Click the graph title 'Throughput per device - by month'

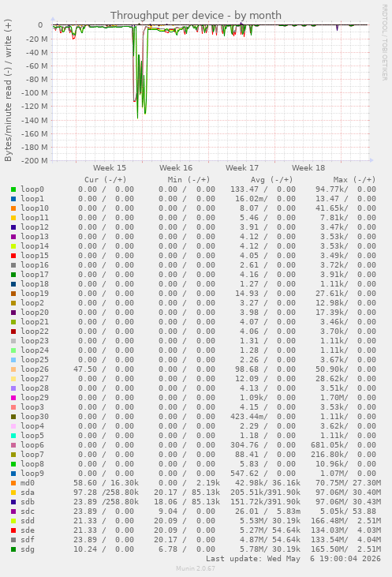click(196, 16)
